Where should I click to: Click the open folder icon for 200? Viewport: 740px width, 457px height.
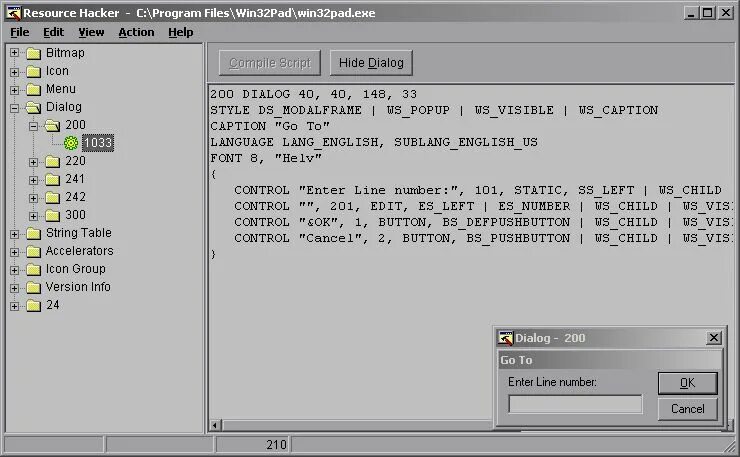point(52,125)
